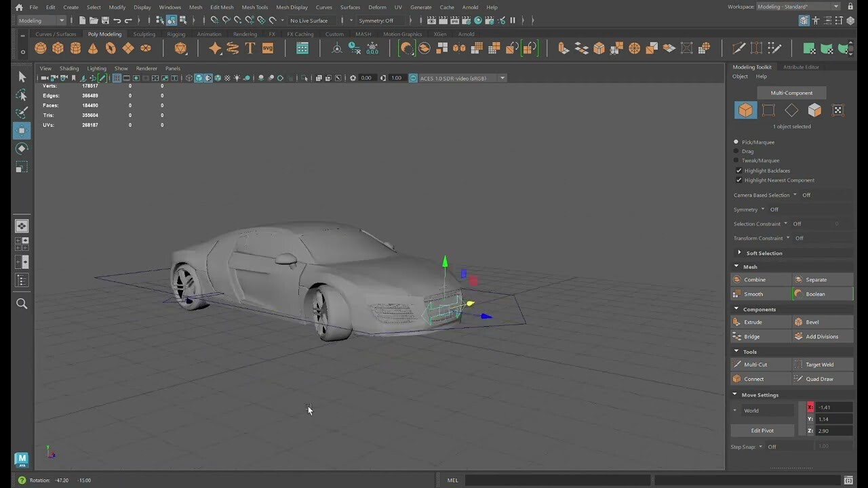Select the Move tool in left toolbox

(x=22, y=130)
